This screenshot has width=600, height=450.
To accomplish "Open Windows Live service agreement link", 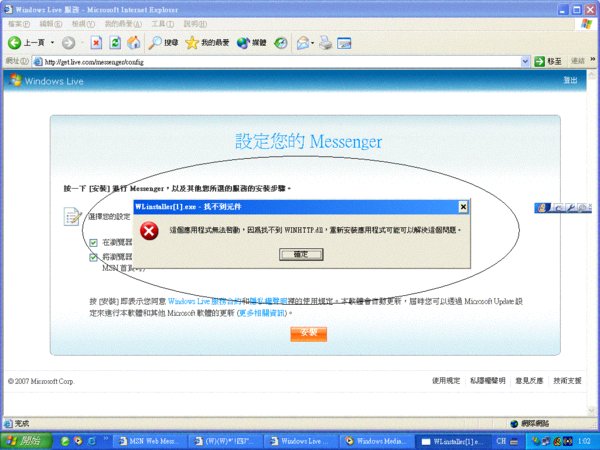I will pyautogui.click(x=204, y=302).
